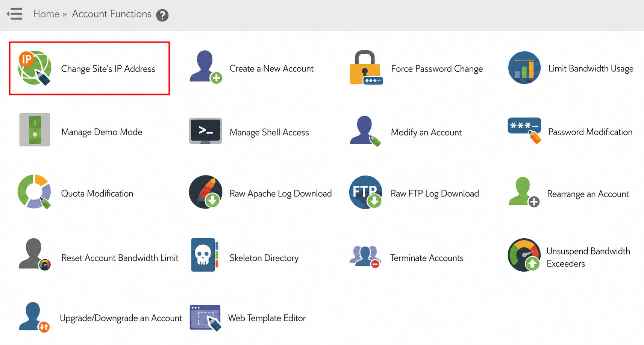Viewport: 644px width, 345px height.
Task: Click the Change Site's IP Address globe icon
Action: click(x=35, y=68)
